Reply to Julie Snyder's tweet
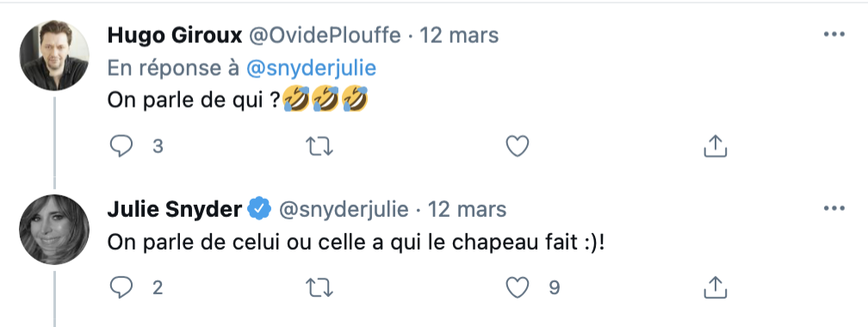 (x=121, y=287)
